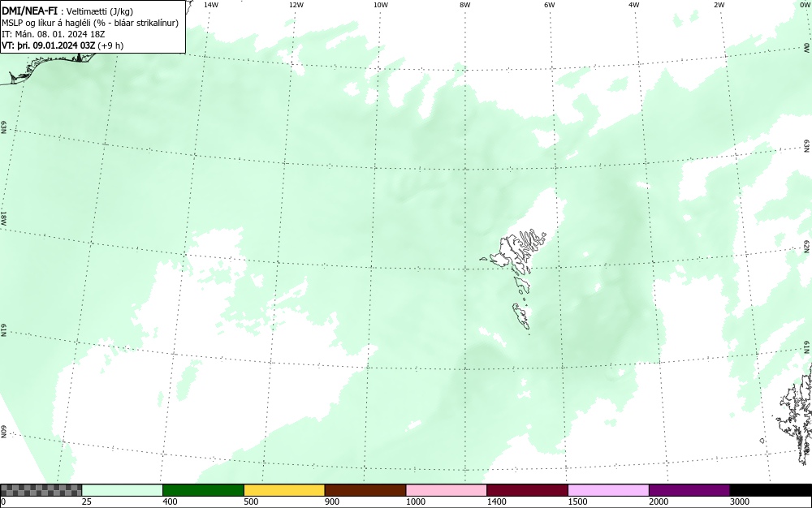Click the 'VT: Þri. 09.01.2024 03Z' line
Viewport: 812px width, 508px height.
(63, 45)
